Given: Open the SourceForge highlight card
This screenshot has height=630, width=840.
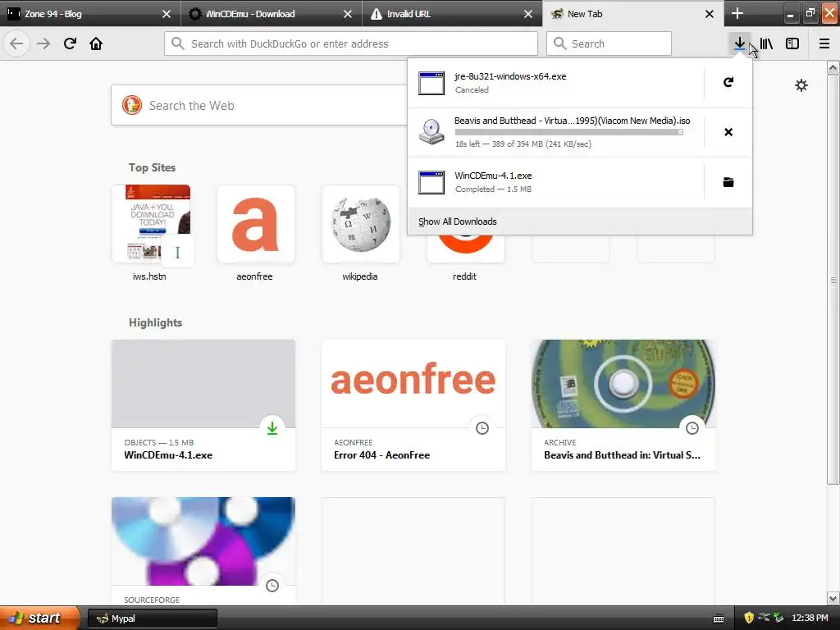Looking at the screenshot, I should (203, 551).
